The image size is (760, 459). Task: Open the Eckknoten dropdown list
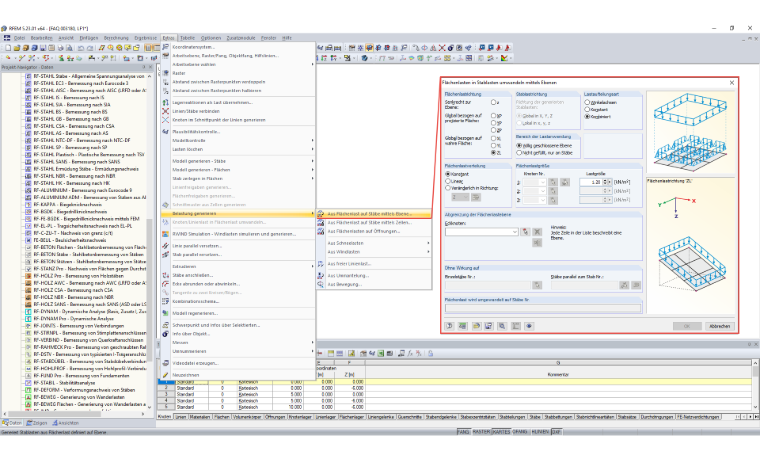pos(514,232)
